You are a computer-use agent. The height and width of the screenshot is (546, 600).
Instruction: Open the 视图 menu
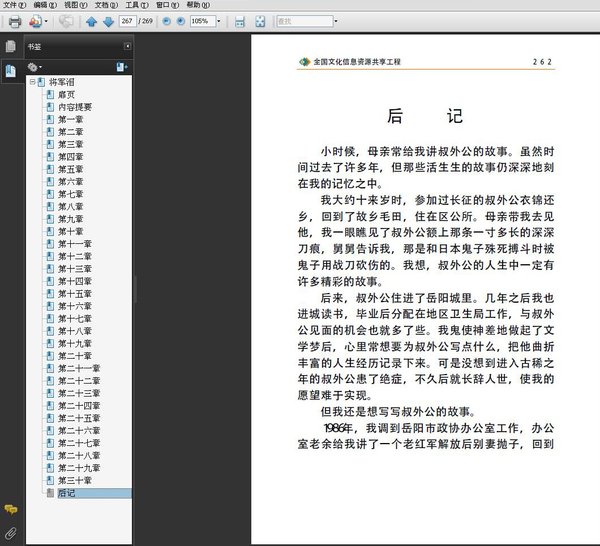tap(75, 5)
